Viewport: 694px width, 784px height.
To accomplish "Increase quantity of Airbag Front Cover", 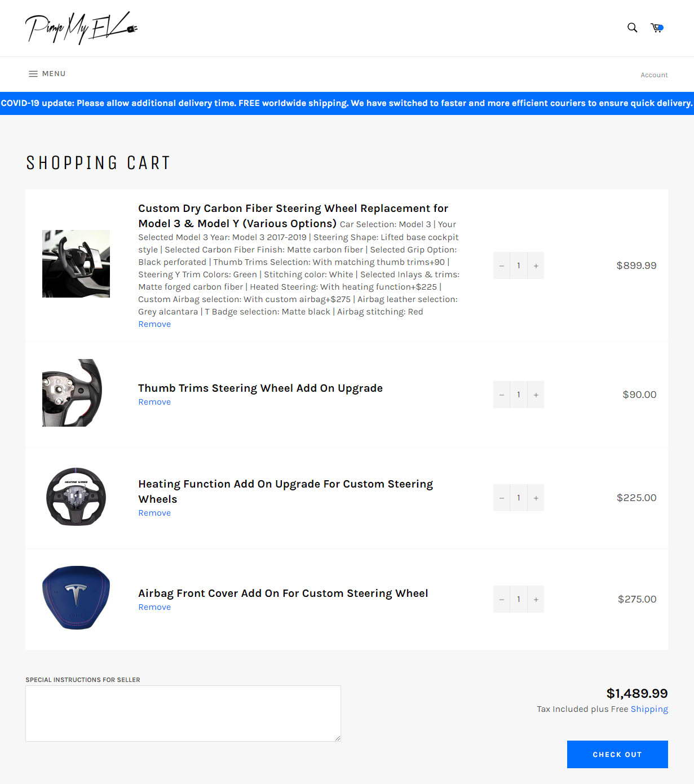I will (x=536, y=599).
